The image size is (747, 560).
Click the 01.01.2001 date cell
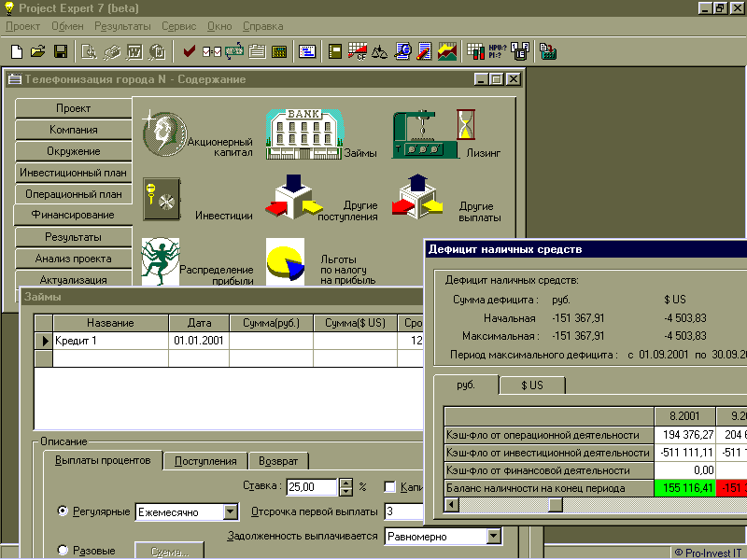pos(199,341)
